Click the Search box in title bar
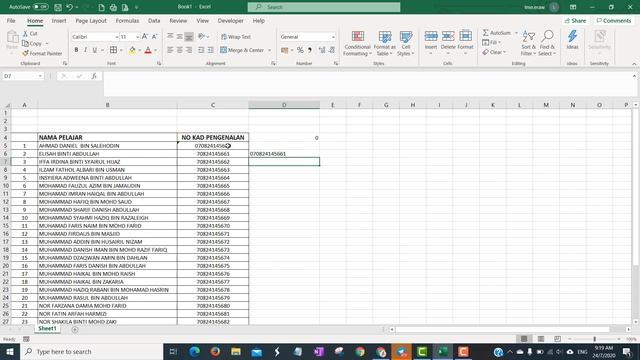Screen dimensions: 640x360 (x=324, y=7)
